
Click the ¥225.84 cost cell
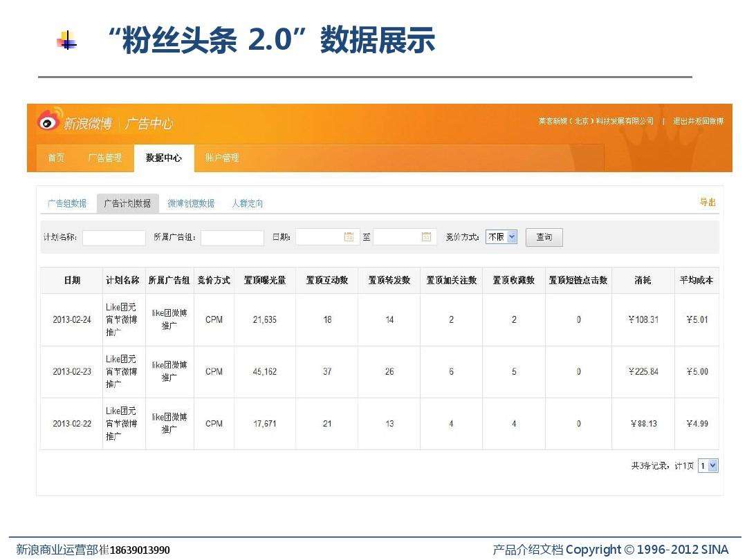pos(643,371)
